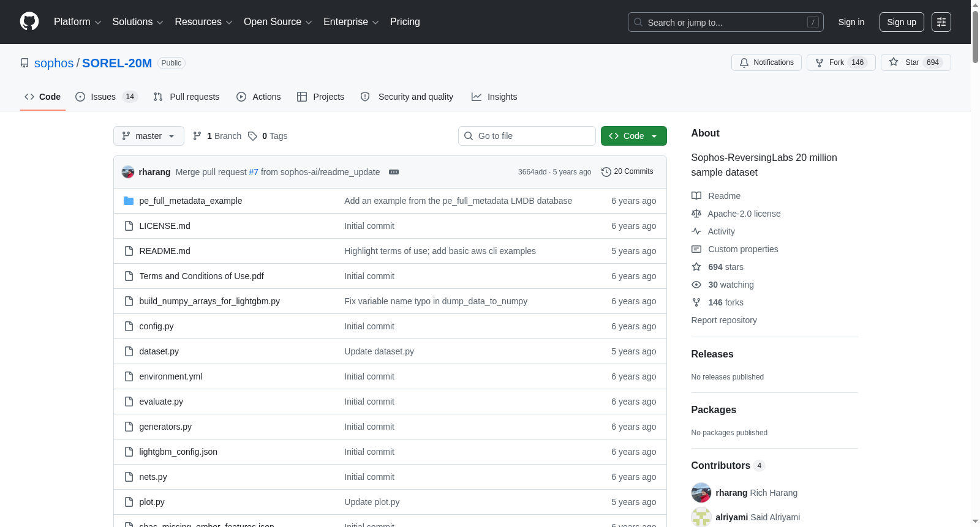The width and height of the screenshot is (980, 527).
Task: Select the Code tab
Action: point(43,97)
